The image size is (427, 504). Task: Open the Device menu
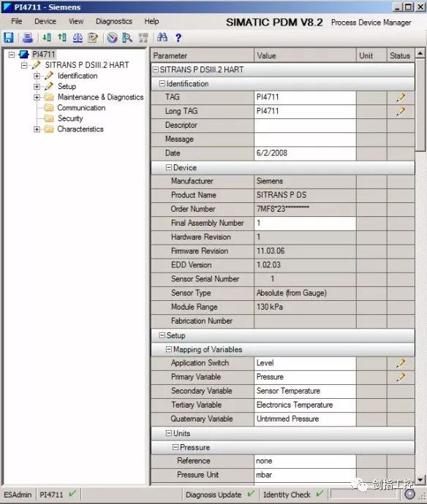coord(45,21)
